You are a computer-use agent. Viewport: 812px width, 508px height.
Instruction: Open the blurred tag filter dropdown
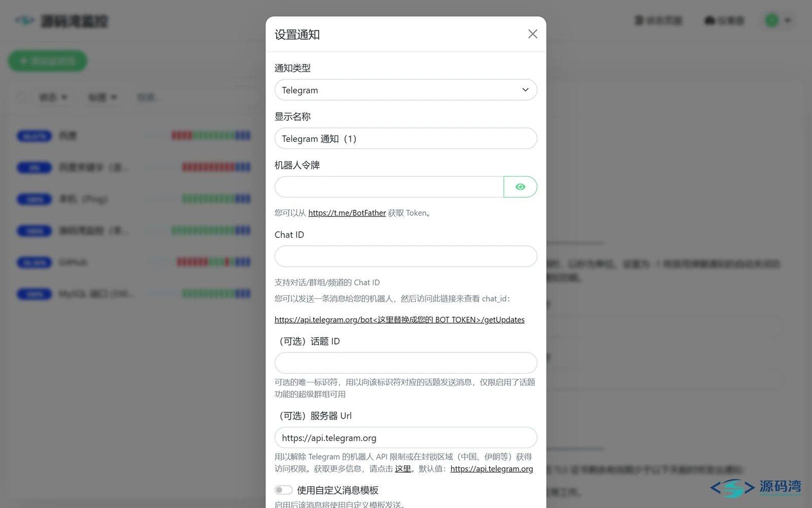[x=103, y=97]
